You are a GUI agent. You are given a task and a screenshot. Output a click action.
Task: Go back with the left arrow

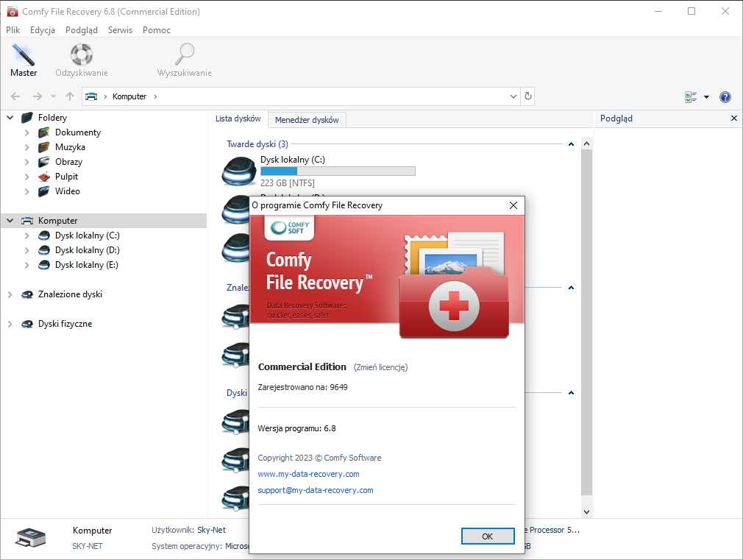(x=15, y=96)
